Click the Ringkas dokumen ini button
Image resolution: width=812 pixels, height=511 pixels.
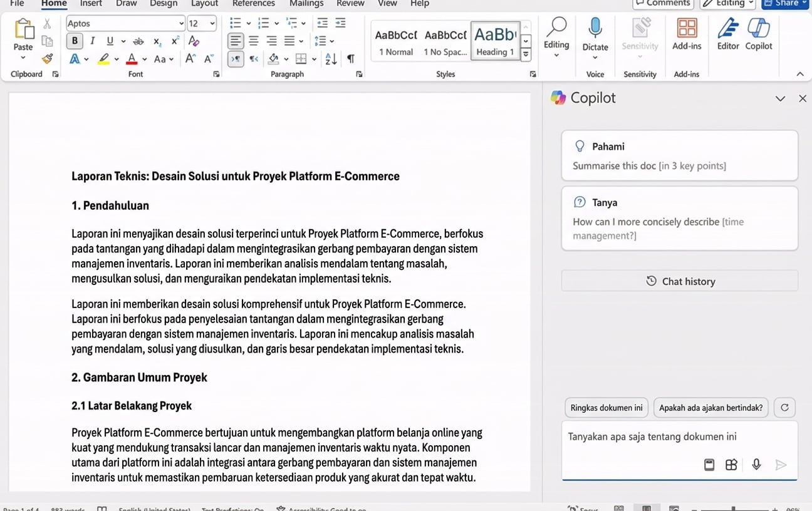[606, 407]
